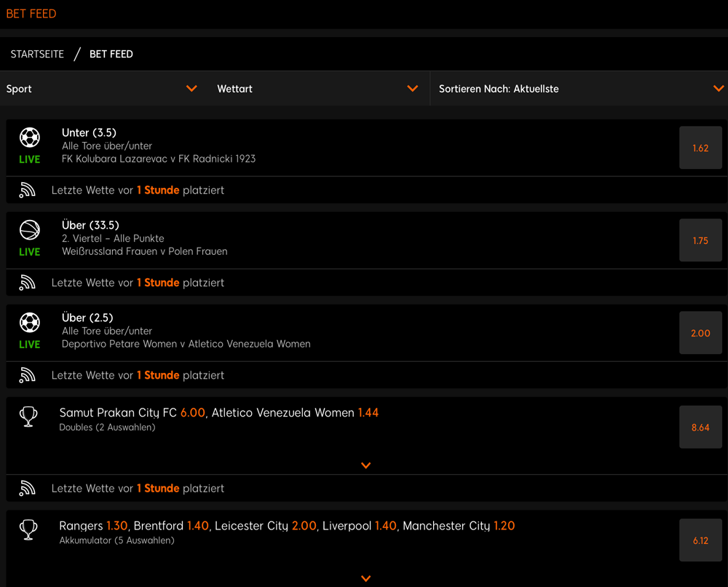The width and height of the screenshot is (728, 587).
Task: Click the Doubles (2 Auswahlen) label
Action: [x=107, y=428]
